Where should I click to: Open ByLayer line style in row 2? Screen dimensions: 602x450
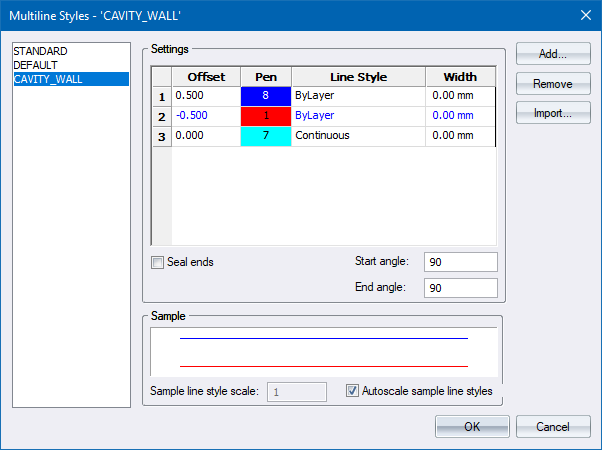tap(357, 116)
